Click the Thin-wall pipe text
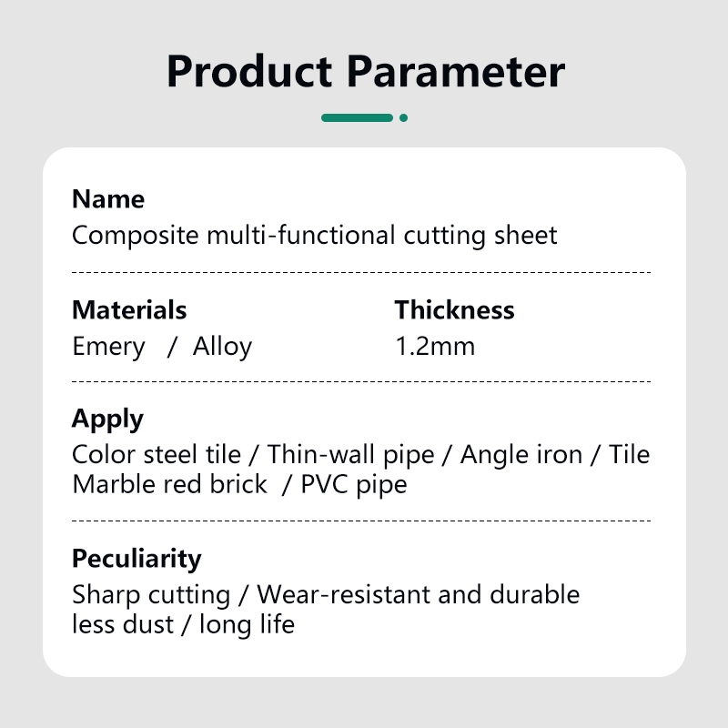 click(x=350, y=455)
